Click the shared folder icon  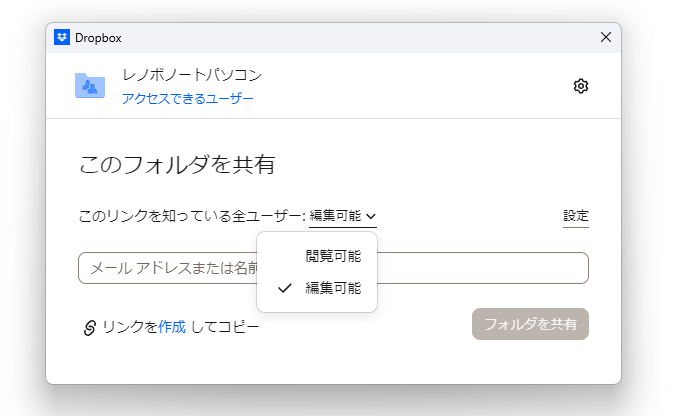(90, 86)
